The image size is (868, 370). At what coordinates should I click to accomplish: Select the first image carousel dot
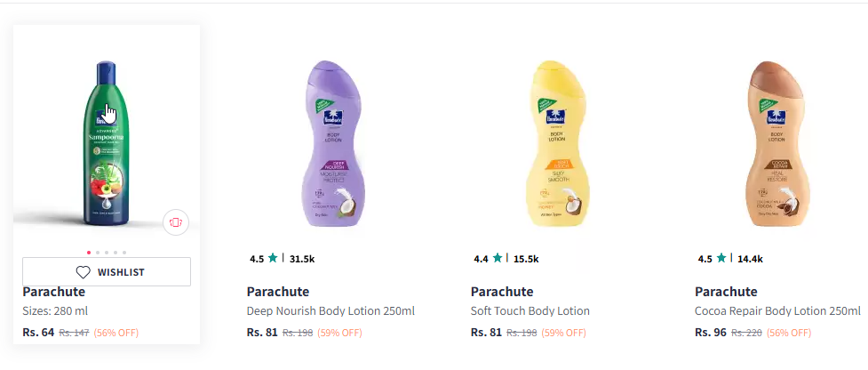[88, 253]
